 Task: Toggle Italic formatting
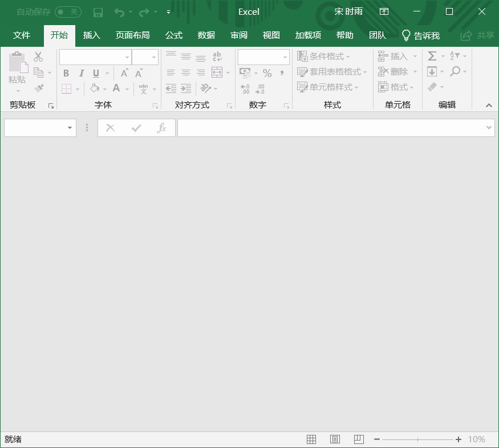(81, 73)
